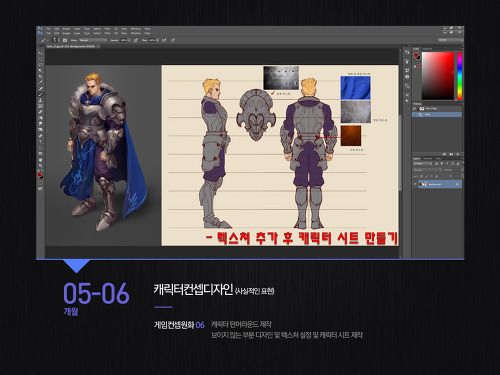The height and width of the screenshot is (375, 500).
Task: Toggle pressure-for-opacity button in the options bar
Action: pyautogui.click(x=136, y=40)
